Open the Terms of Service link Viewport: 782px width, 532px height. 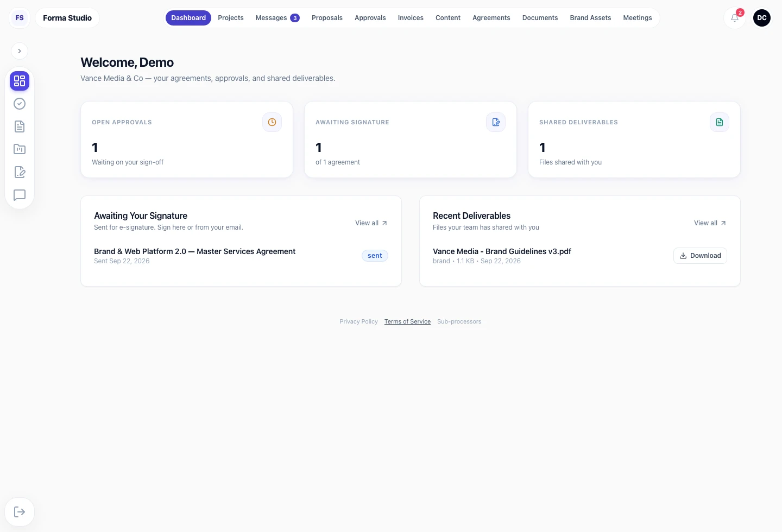point(407,321)
